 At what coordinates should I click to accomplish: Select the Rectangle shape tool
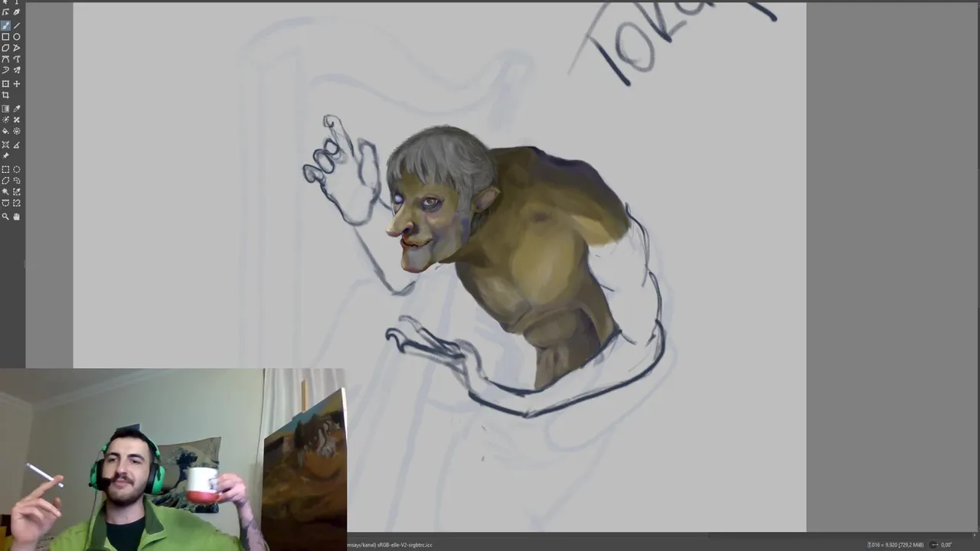click(5, 37)
